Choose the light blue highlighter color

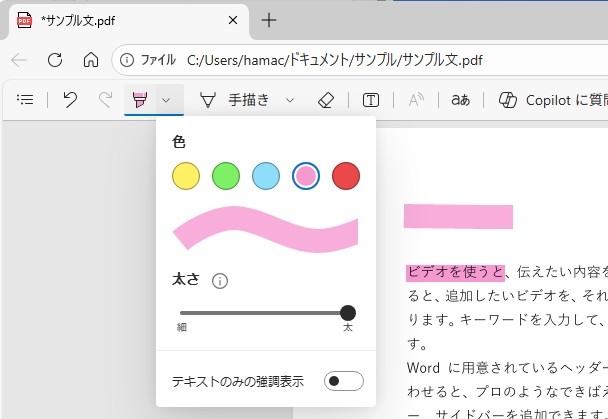[x=266, y=176]
